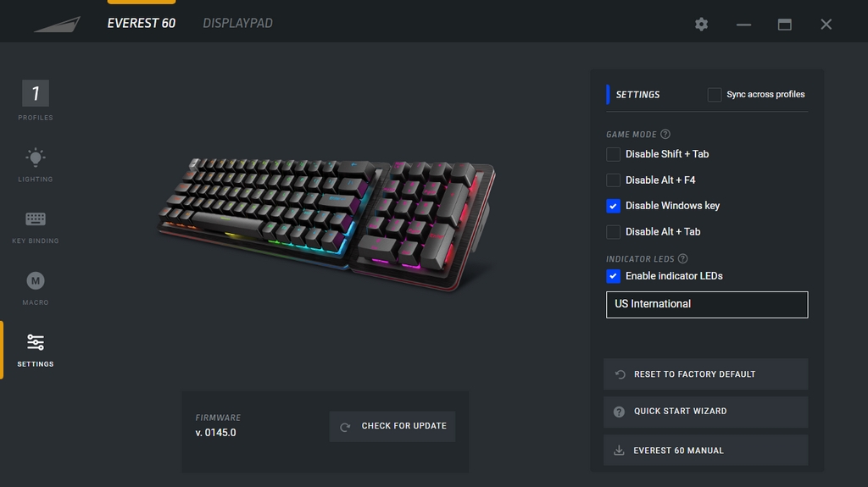868x487 pixels.
Task: Open the Lighting bulb icon
Action: [36, 158]
